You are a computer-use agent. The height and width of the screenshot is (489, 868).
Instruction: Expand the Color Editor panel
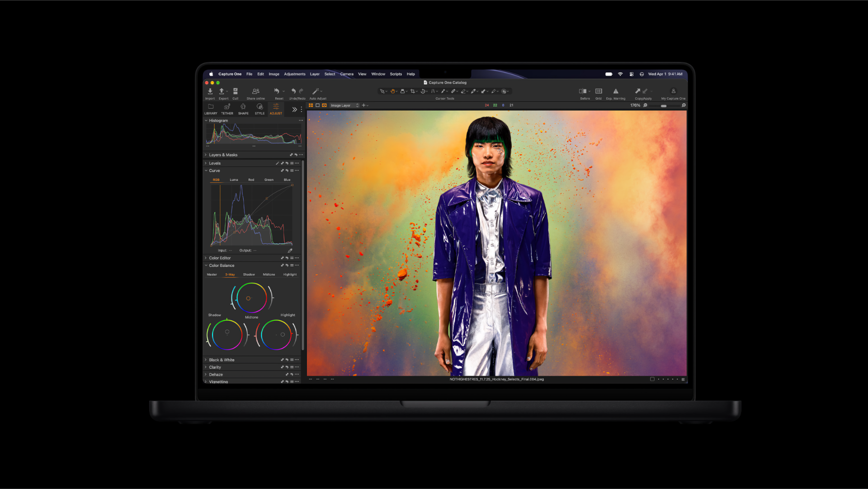click(206, 258)
